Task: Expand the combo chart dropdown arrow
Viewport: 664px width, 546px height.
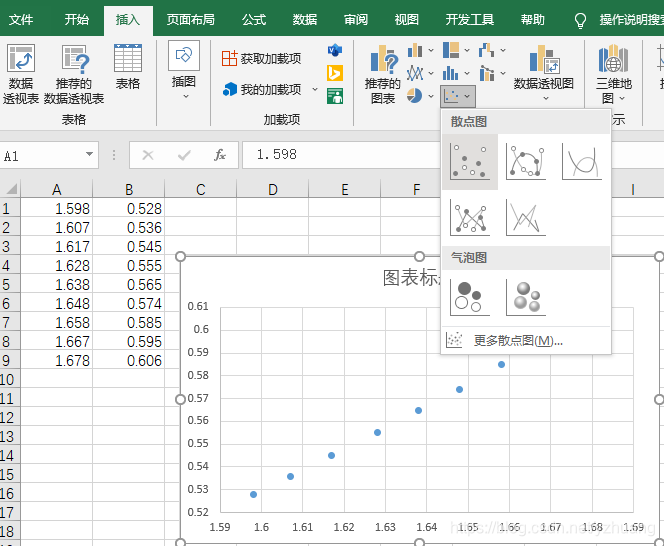Action: (x=503, y=73)
